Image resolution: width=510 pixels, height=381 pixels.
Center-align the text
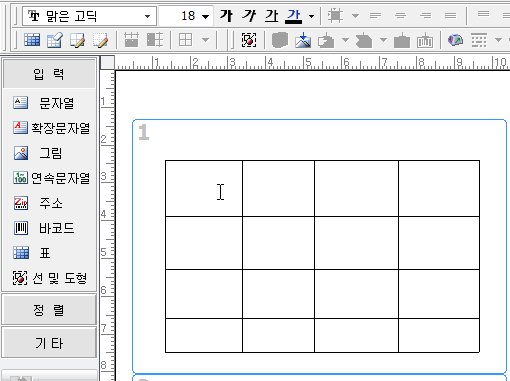pyautogui.click(x=400, y=15)
